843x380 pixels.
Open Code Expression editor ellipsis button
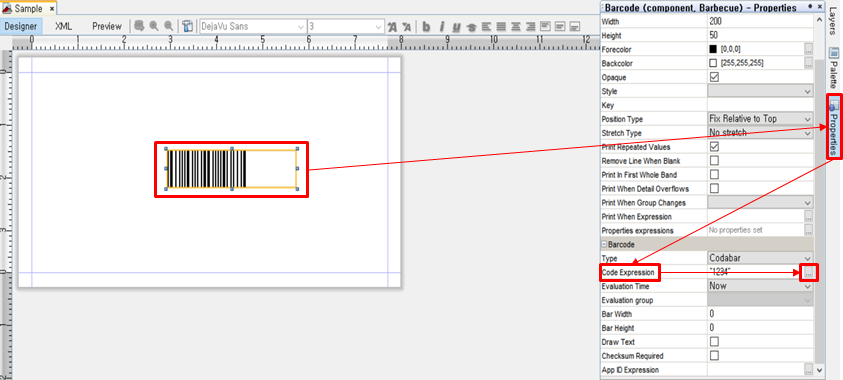pyautogui.click(x=809, y=273)
